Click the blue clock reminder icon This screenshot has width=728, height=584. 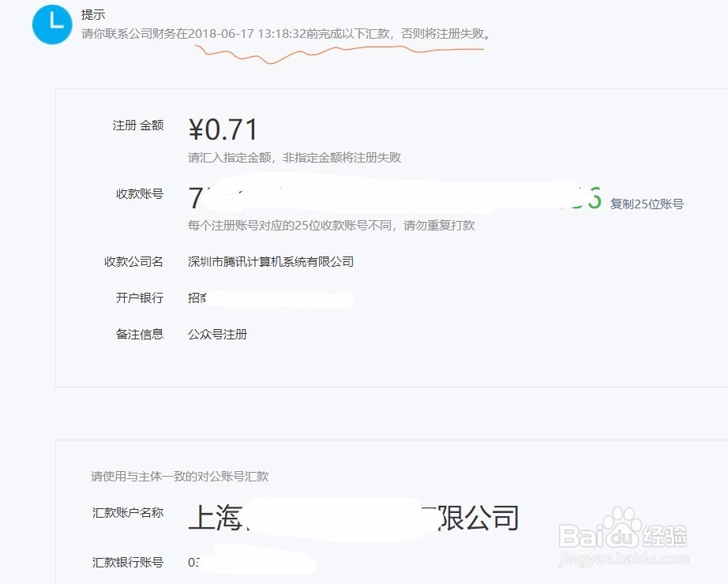click(x=52, y=24)
